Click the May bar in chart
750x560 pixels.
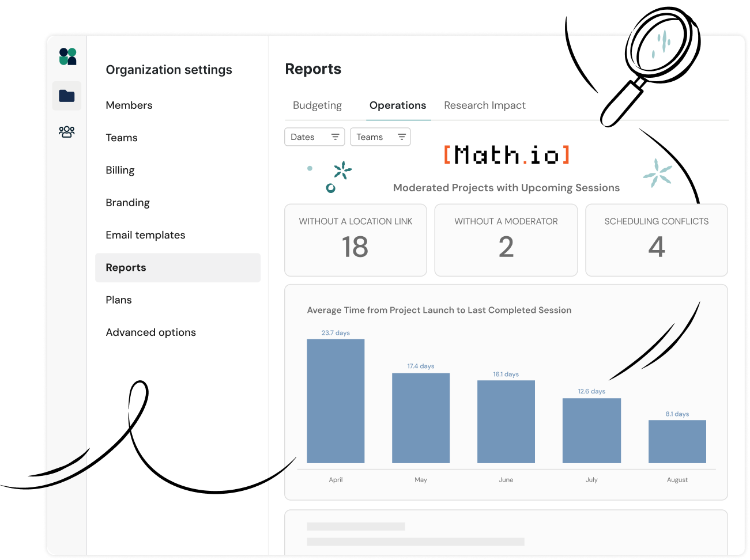tap(421, 418)
